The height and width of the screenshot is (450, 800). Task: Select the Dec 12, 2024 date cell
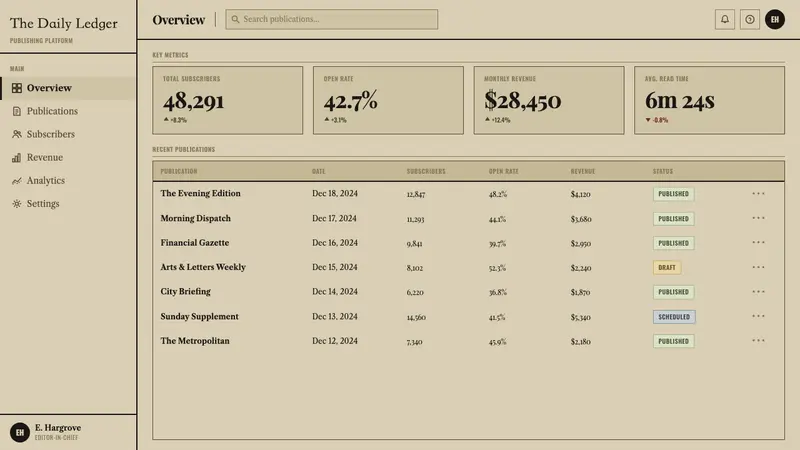[x=335, y=341]
